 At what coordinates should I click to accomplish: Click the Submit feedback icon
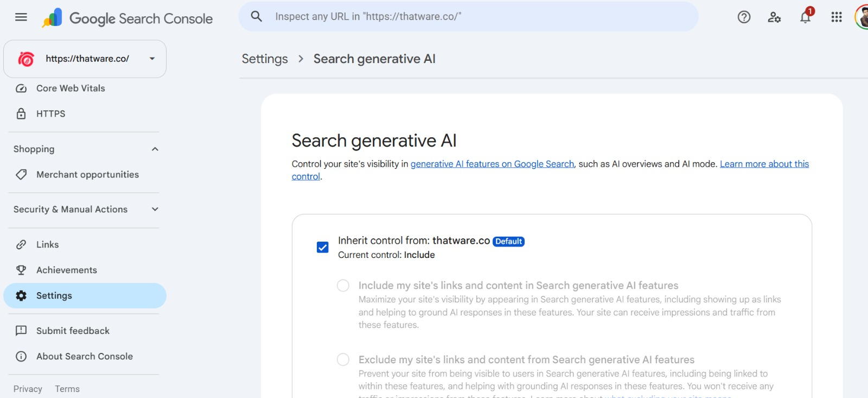point(21,331)
